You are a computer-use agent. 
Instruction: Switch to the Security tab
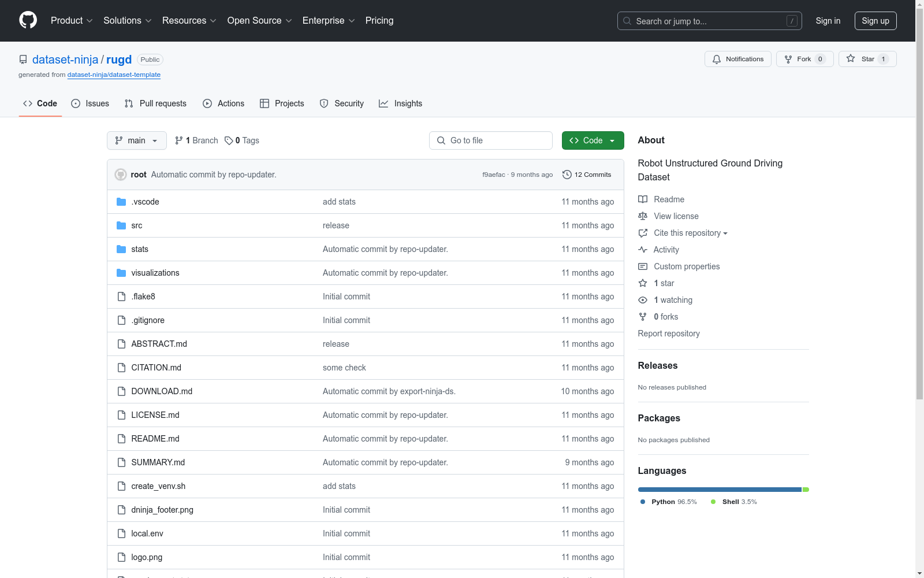coord(342,103)
